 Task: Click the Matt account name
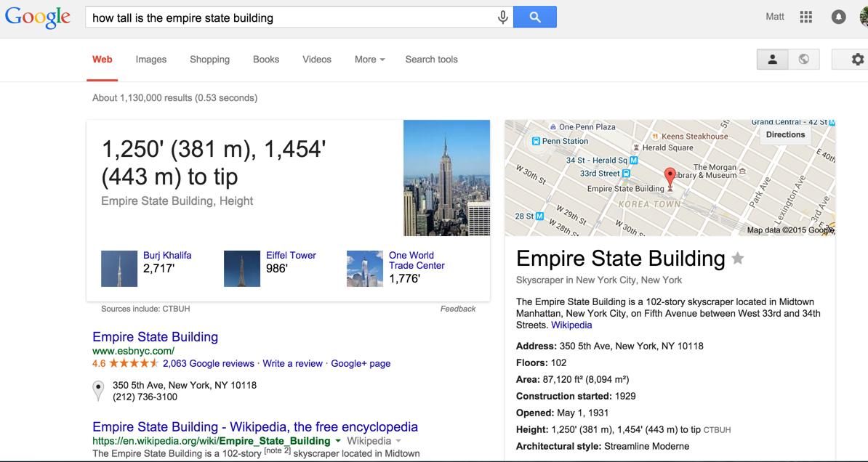click(775, 17)
